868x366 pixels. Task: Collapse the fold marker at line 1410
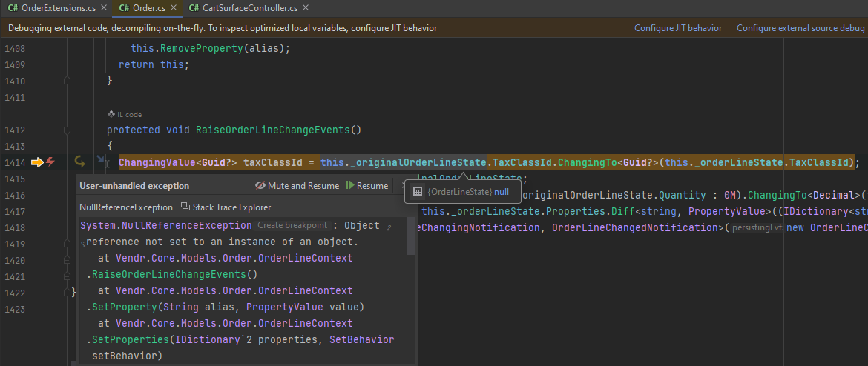[68, 81]
